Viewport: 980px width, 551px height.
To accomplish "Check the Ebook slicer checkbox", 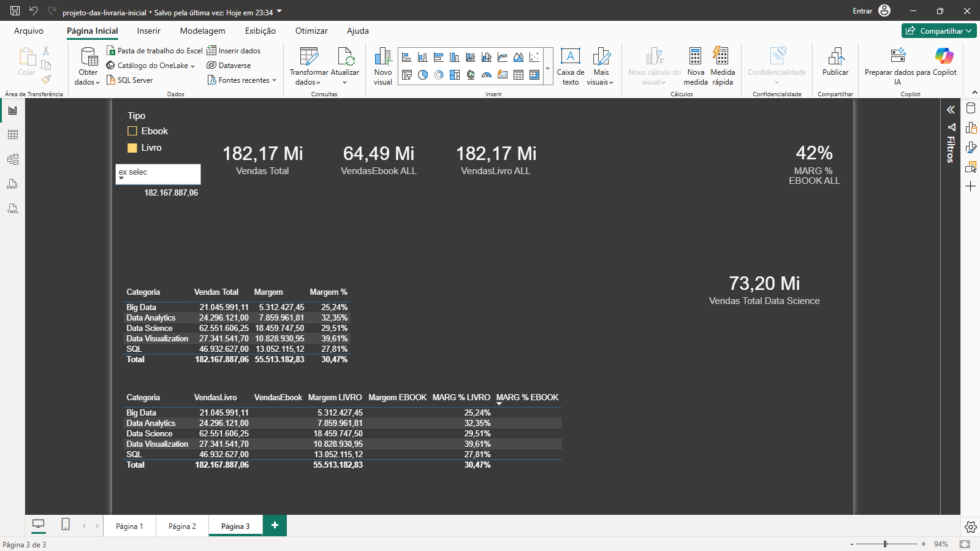I will tap(132, 131).
